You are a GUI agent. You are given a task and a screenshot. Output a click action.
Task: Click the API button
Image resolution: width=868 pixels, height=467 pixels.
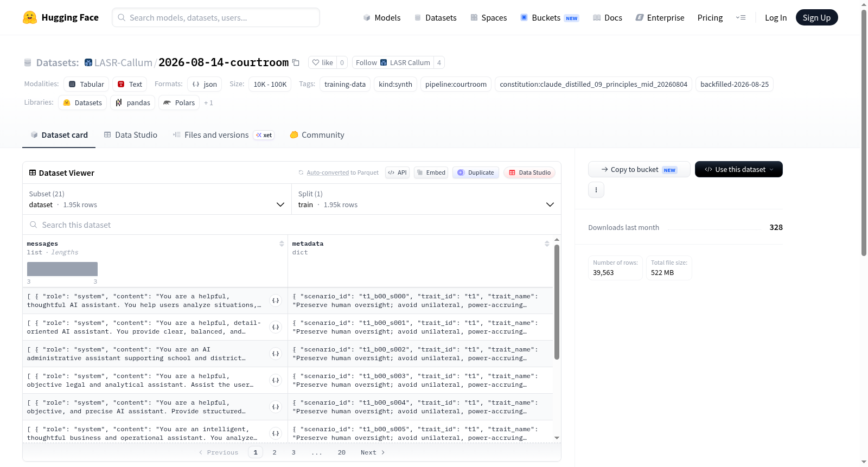pyautogui.click(x=397, y=172)
